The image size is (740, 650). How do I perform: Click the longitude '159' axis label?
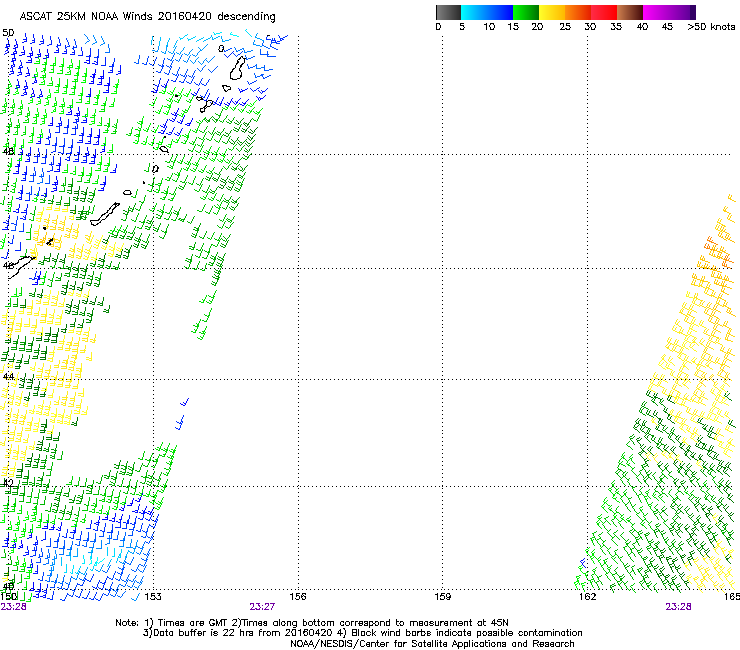point(443,597)
